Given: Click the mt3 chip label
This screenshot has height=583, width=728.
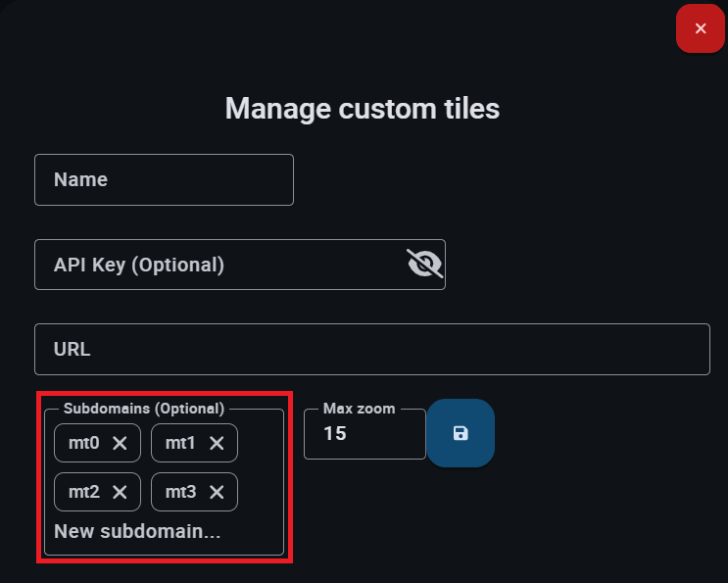Looking at the screenshot, I should (180, 492).
